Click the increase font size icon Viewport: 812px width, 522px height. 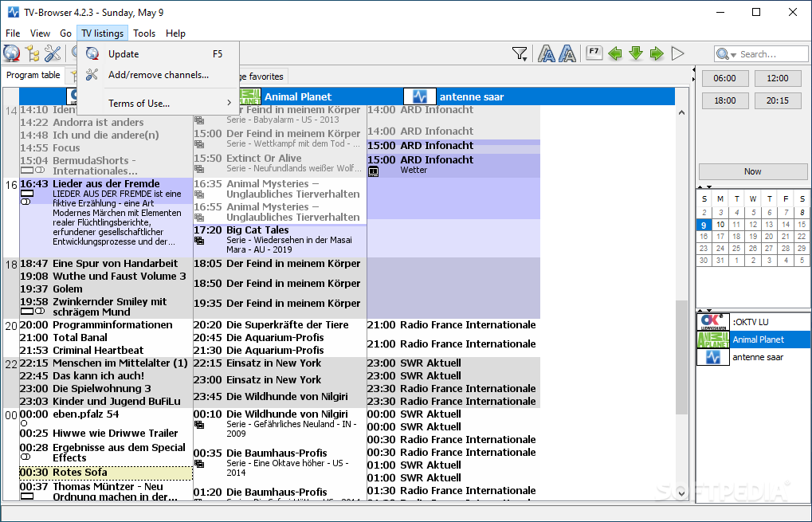click(x=567, y=53)
